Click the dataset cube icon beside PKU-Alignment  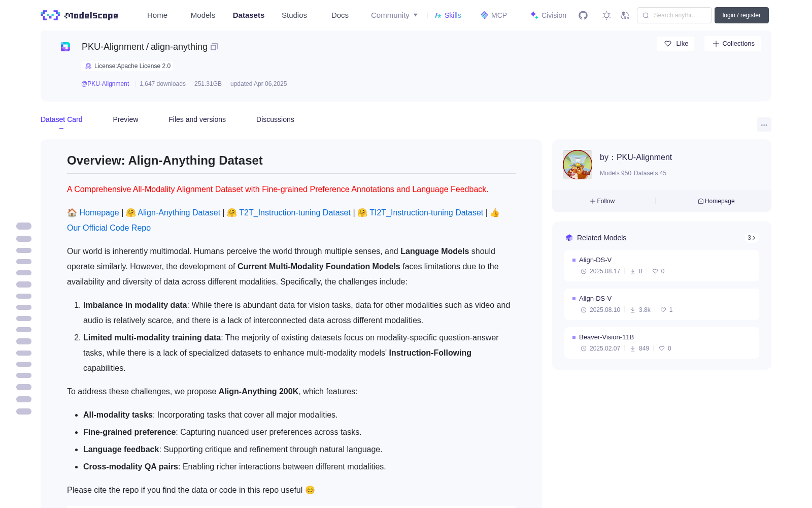pos(65,47)
